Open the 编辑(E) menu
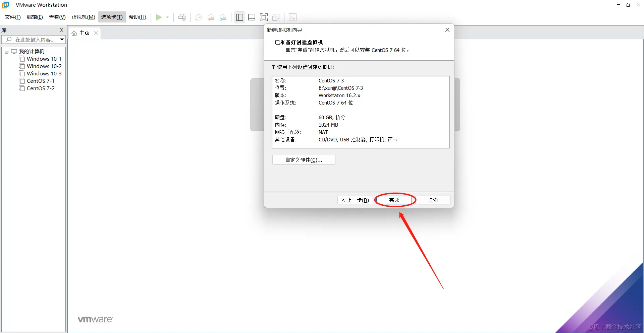 point(35,17)
